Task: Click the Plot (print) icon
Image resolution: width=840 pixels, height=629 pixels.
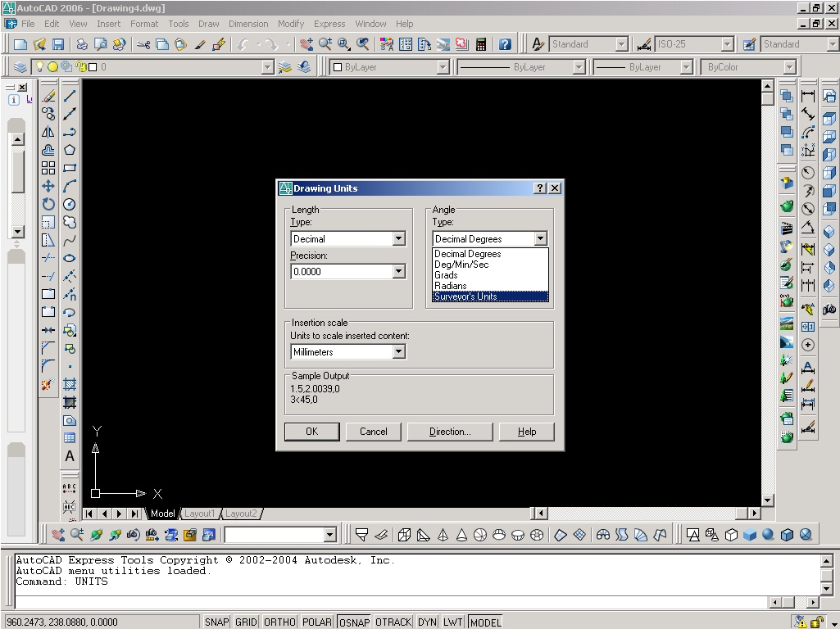Action: pyautogui.click(x=81, y=44)
